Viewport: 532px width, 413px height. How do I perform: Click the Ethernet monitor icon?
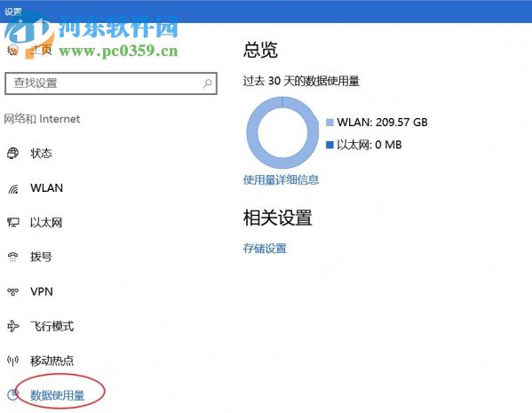point(13,223)
